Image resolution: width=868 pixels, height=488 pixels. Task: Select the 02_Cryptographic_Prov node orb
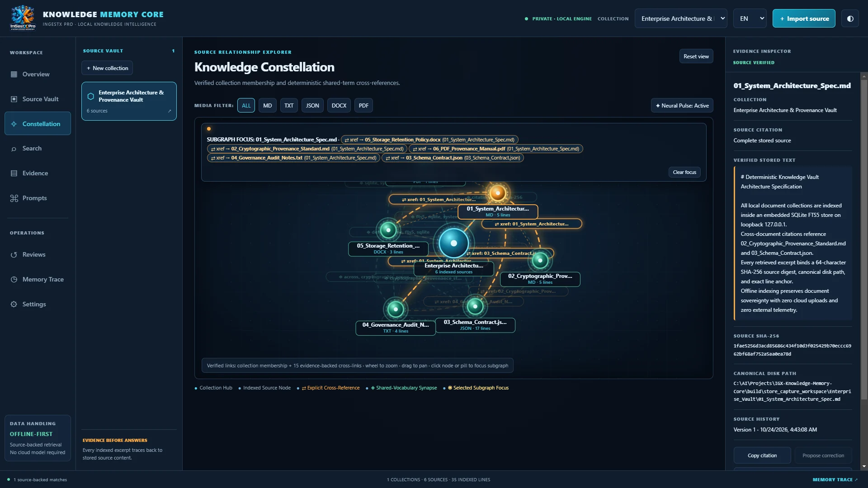pyautogui.click(x=540, y=260)
